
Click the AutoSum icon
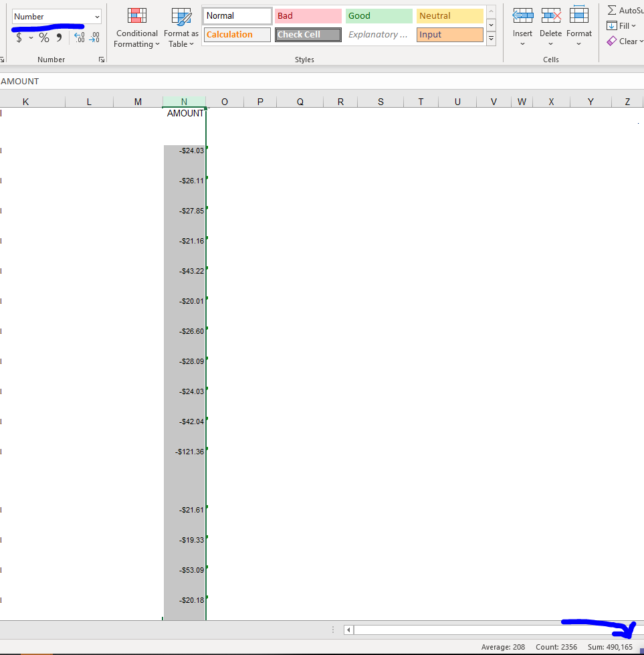(x=613, y=9)
